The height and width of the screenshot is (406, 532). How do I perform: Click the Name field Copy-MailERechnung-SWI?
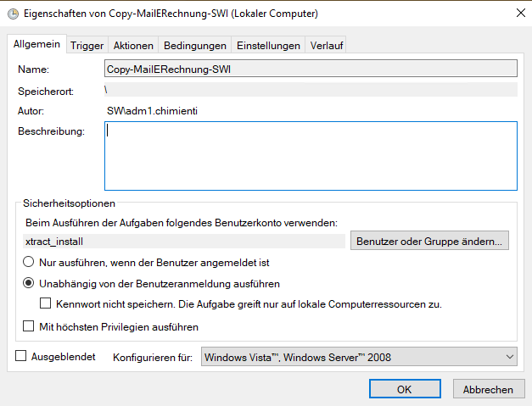(x=311, y=70)
